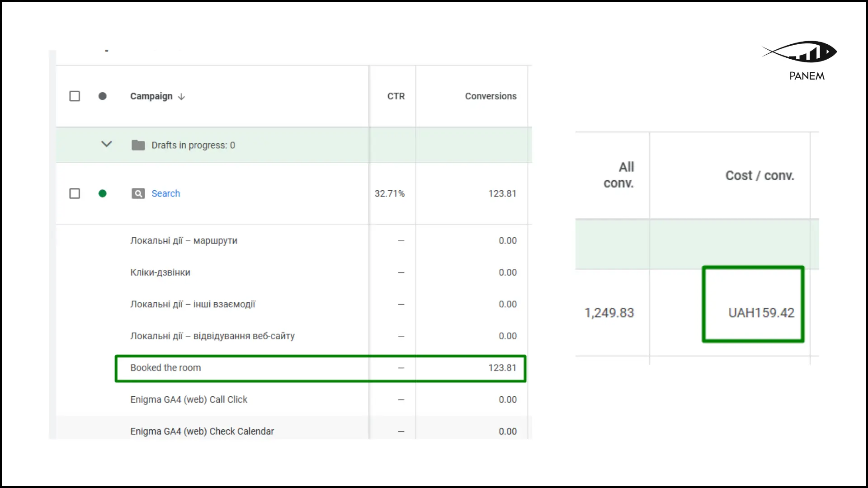868x488 pixels.
Task: Click the 1,249.83 all conversions value
Action: [609, 313]
